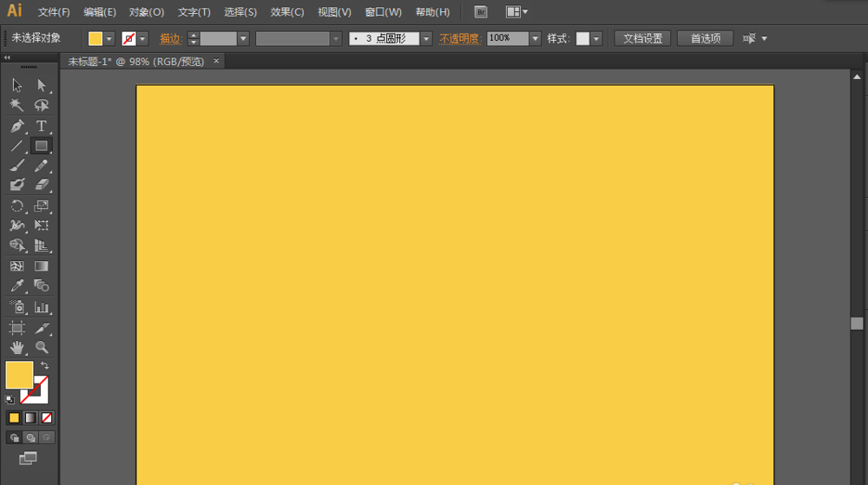Open the 文件(F) menu
Viewport: 868px width, 485px height.
54,12
